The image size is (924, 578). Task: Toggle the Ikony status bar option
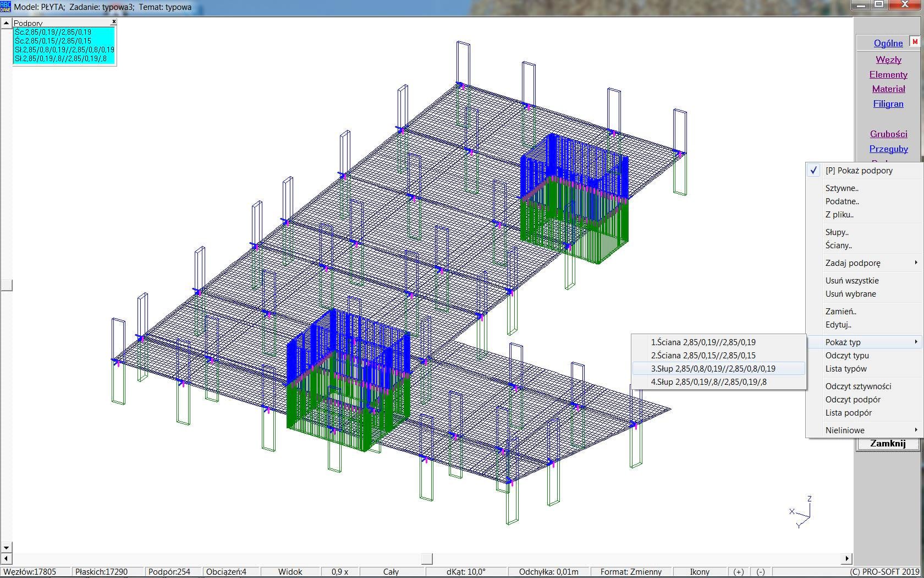(x=700, y=572)
